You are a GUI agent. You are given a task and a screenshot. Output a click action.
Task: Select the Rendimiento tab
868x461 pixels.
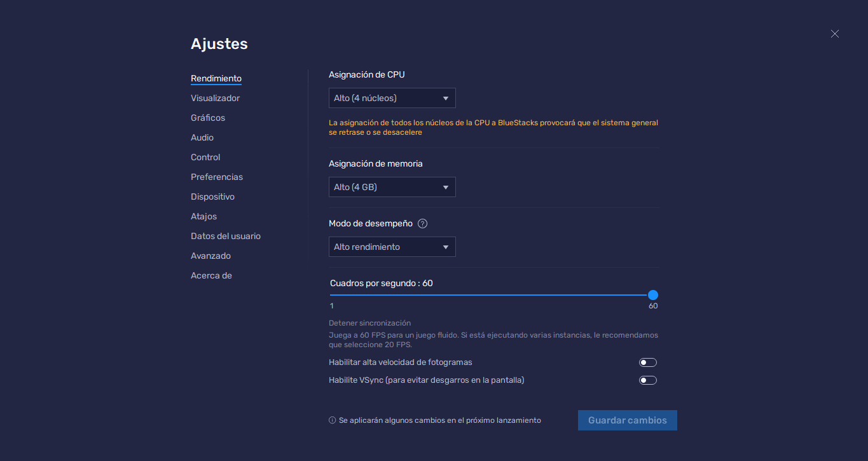tap(216, 78)
